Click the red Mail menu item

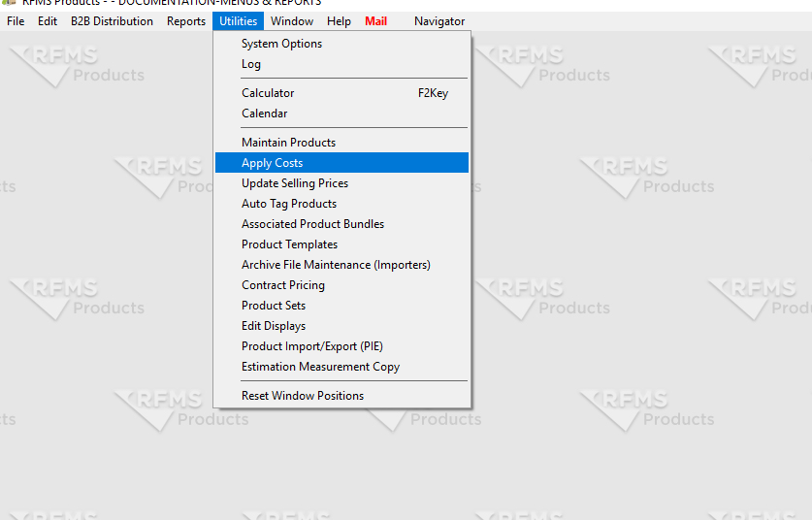pyautogui.click(x=376, y=21)
